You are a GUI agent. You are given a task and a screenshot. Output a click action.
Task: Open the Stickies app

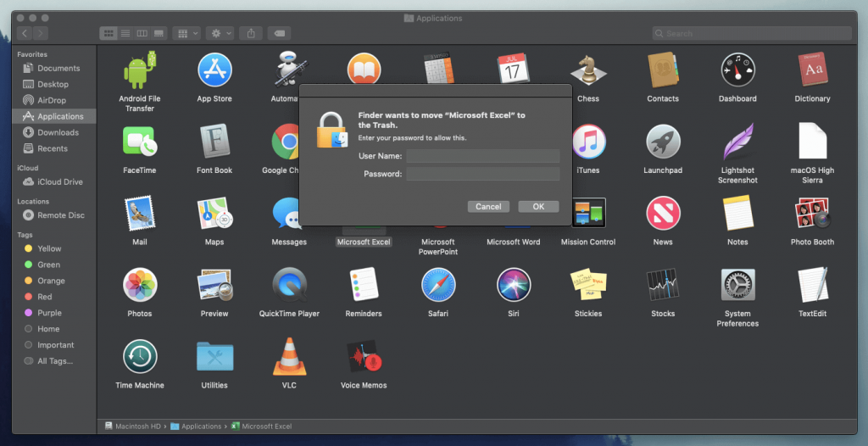tap(588, 285)
